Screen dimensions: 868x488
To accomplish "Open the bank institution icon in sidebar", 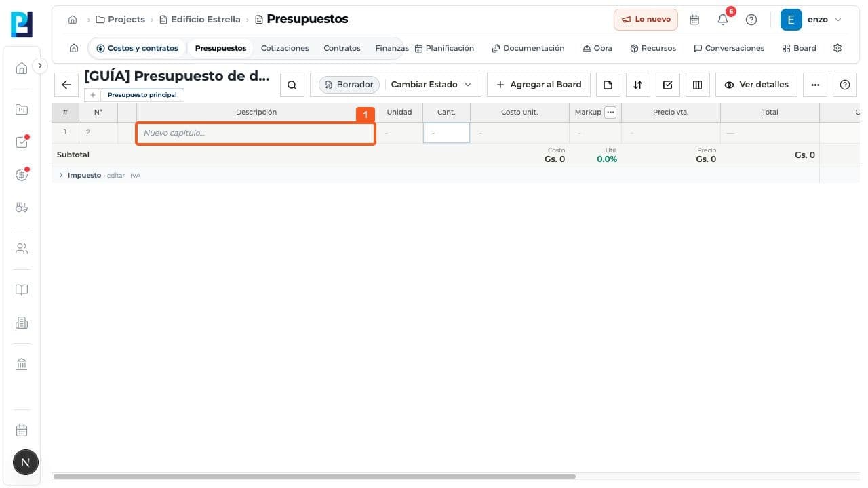I will pyautogui.click(x=22, y=364).
